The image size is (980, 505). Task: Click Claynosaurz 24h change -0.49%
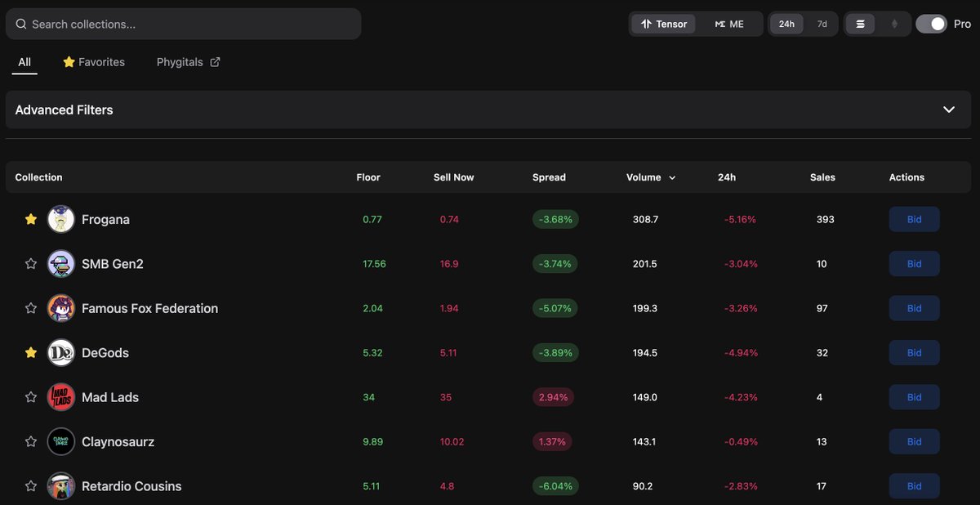click(x=740, y=441)
